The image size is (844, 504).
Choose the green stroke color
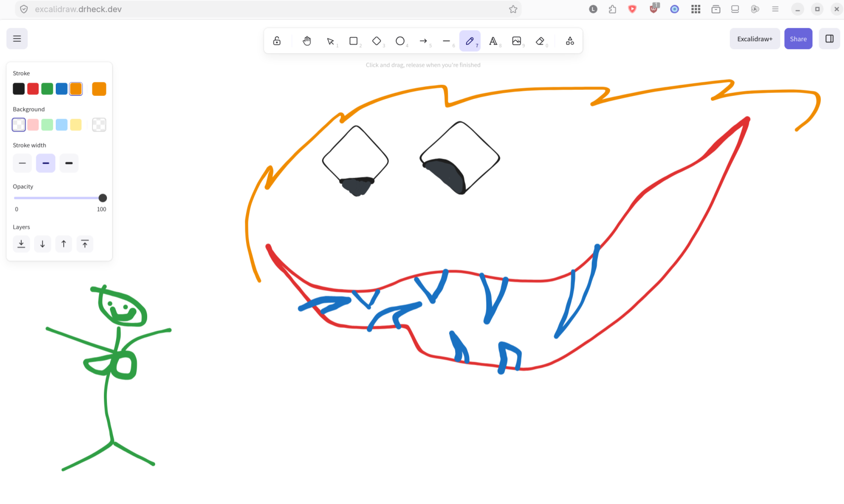tap(47, 89)
